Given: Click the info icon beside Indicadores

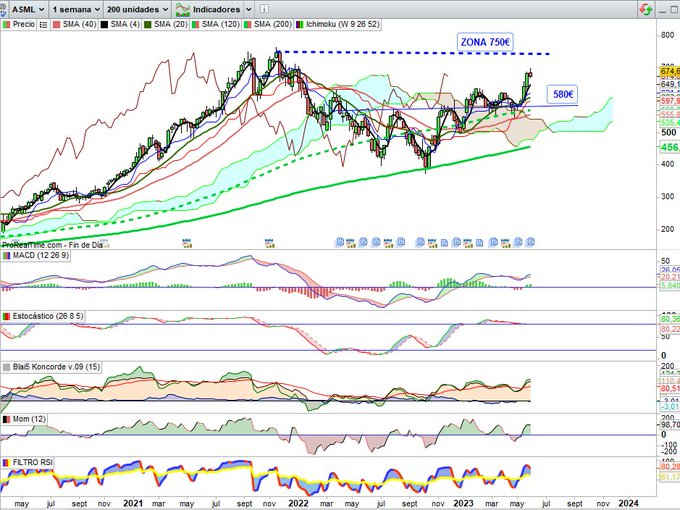Looking at the screenshot, I should point(264,9).
